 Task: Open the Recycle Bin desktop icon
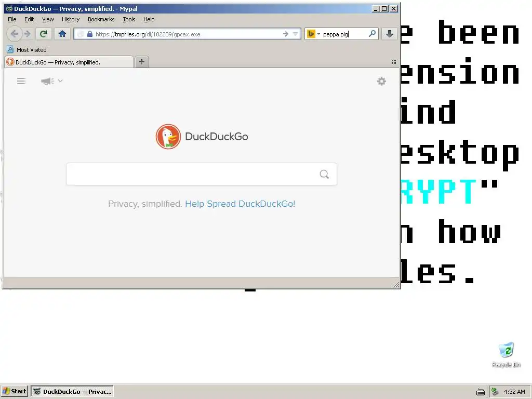(x=506, y=354)
